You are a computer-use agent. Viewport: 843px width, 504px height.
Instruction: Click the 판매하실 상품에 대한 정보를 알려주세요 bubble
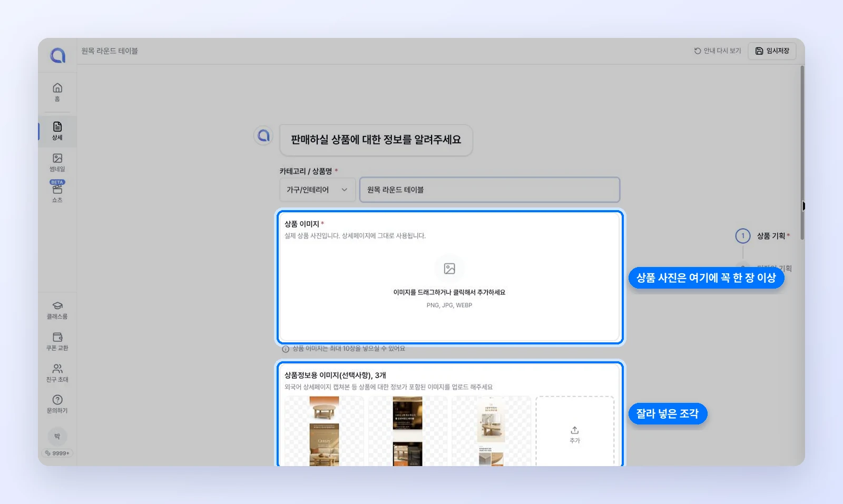tap(376, 140)
